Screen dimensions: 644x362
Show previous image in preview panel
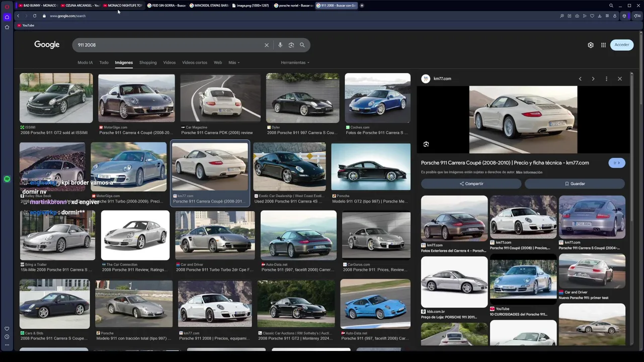click(x=580, y=78)
